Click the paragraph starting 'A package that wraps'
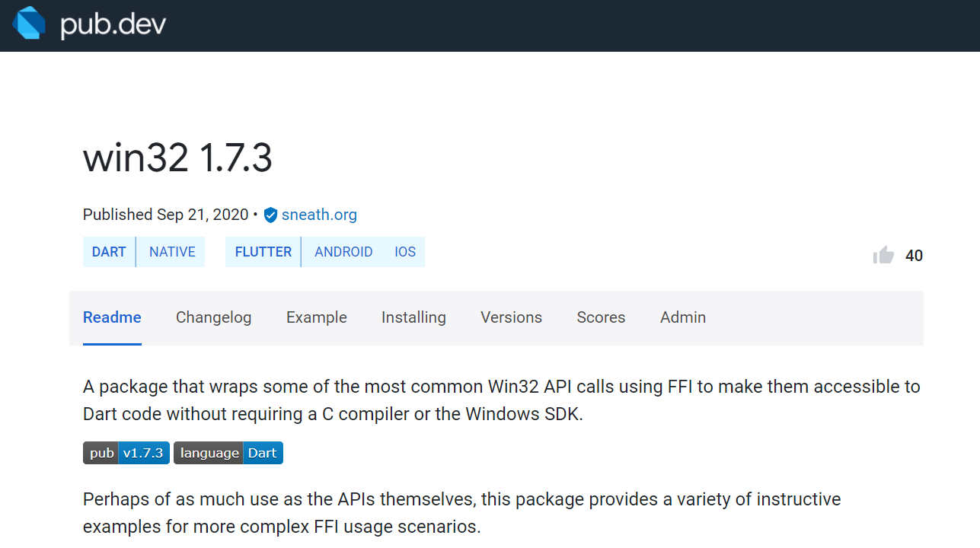This screenshot has width=980, height=548. pyautogui.click(x=502, y=400)
